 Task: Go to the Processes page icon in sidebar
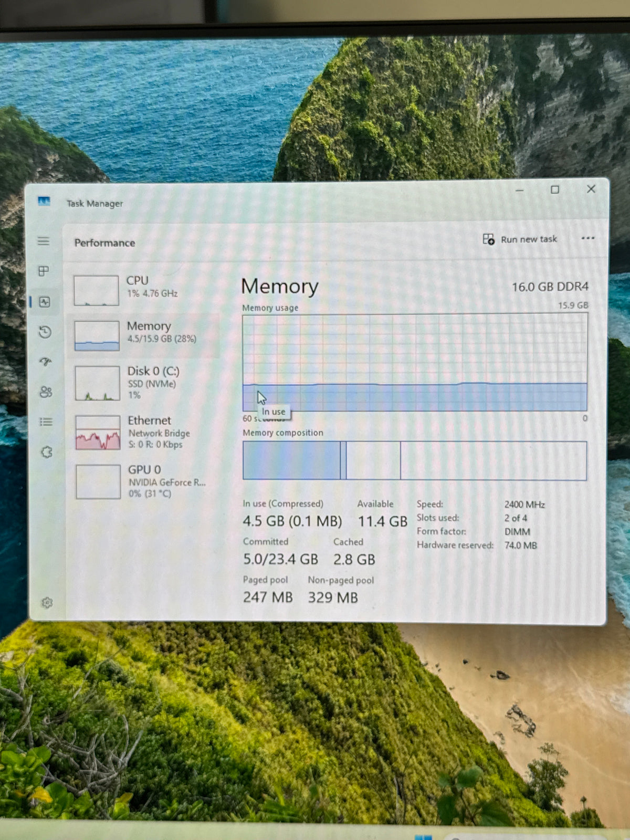coord(44,271)
